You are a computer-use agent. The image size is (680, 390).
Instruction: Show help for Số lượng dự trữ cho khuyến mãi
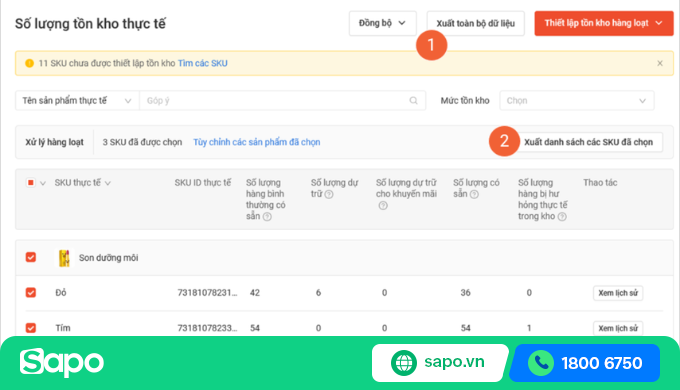(x=383, y=206)
